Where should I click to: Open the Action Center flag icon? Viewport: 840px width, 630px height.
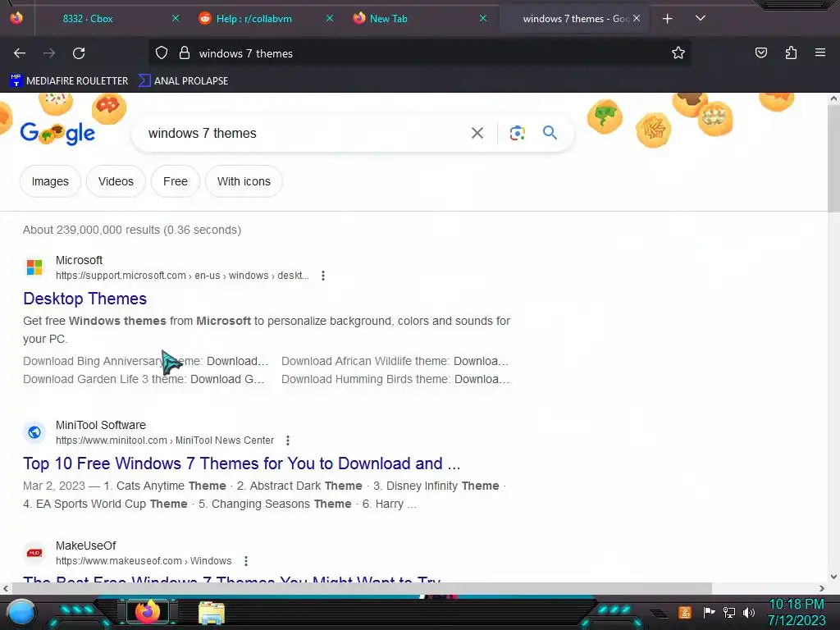tap(709, 612)
